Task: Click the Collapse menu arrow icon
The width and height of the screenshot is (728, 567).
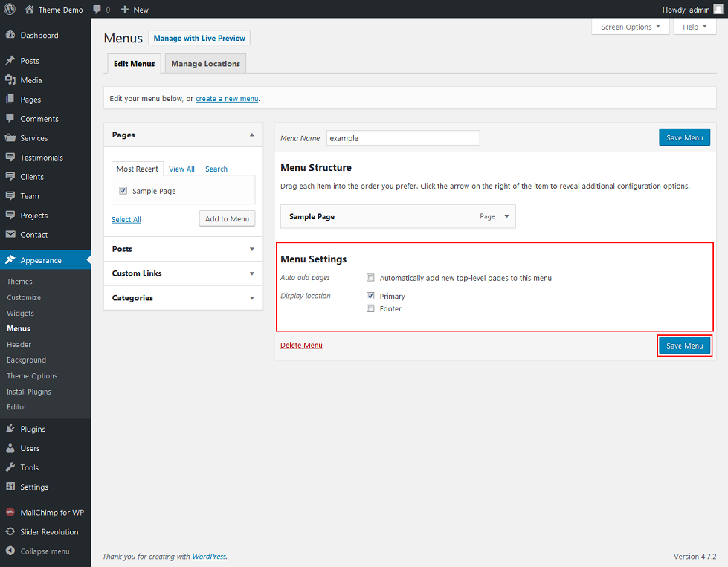Action: tap(10, 551)
